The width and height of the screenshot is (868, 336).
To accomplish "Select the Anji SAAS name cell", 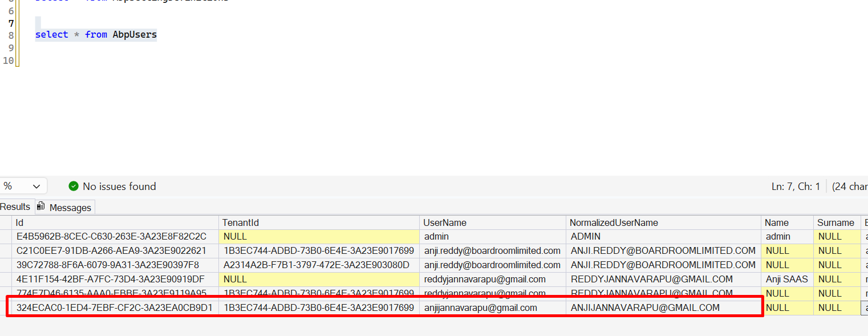I will 787,279.
